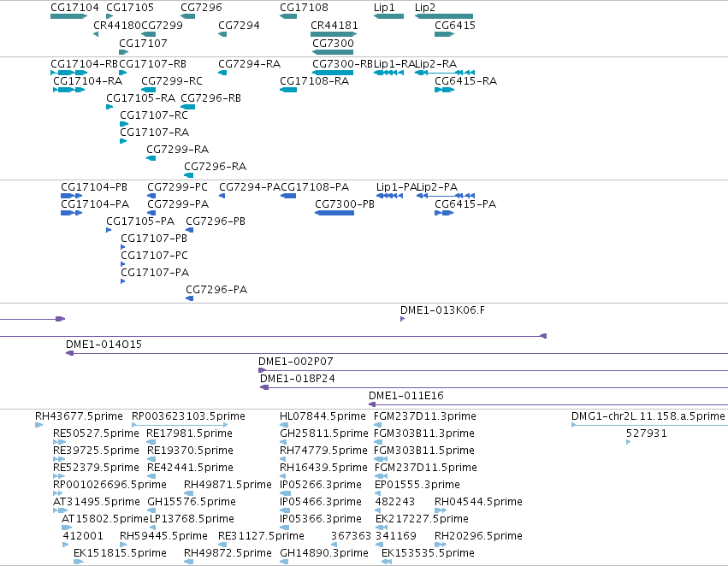Image resolution: width=728 pixels, height=566 pixels.
Task: Click the CG7300 gene bar
Action: [333, 52]
